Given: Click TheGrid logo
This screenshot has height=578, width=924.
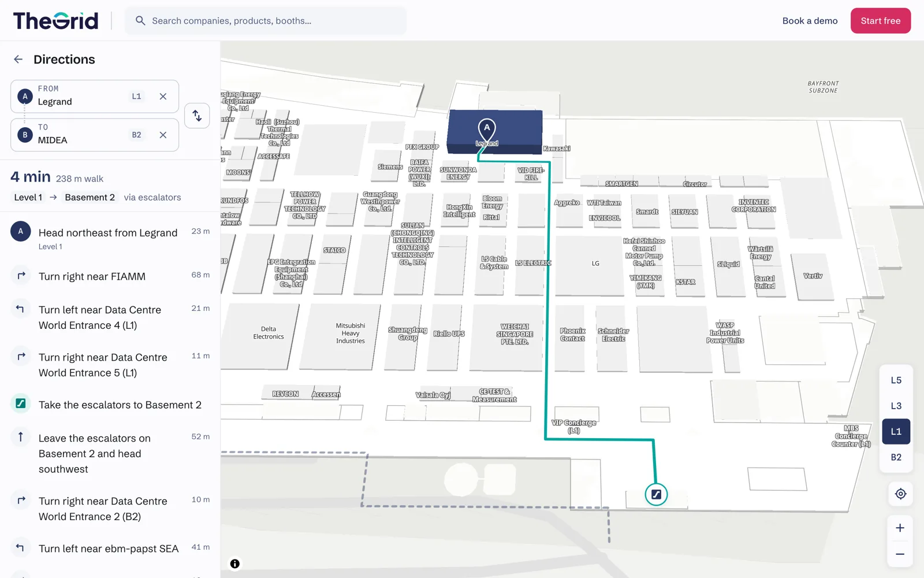Looking at the screenshot, I should point(55,21).
